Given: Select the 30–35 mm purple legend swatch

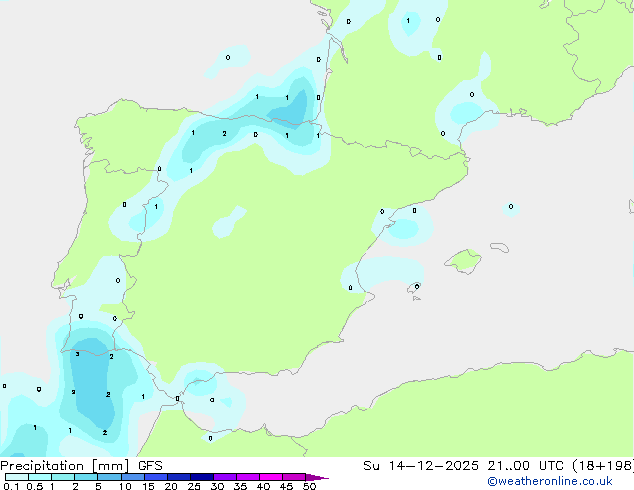Looking at the screenshot, I should pos(225,477).
